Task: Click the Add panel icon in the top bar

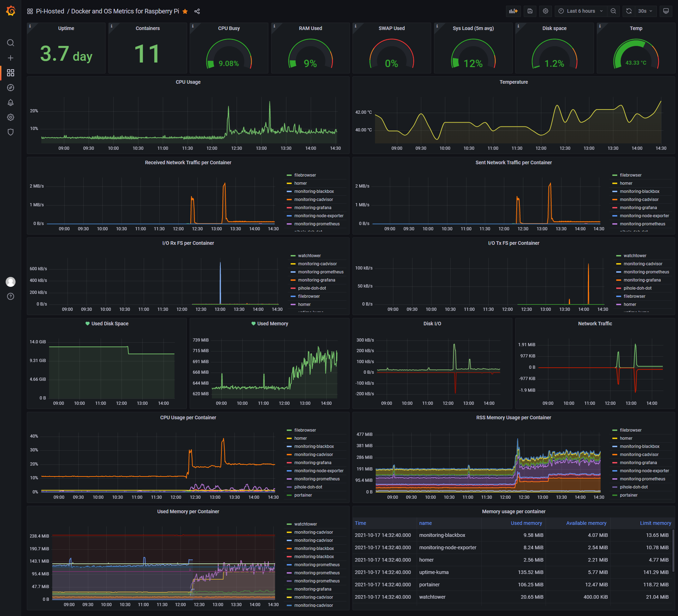Action: [513, 11]
